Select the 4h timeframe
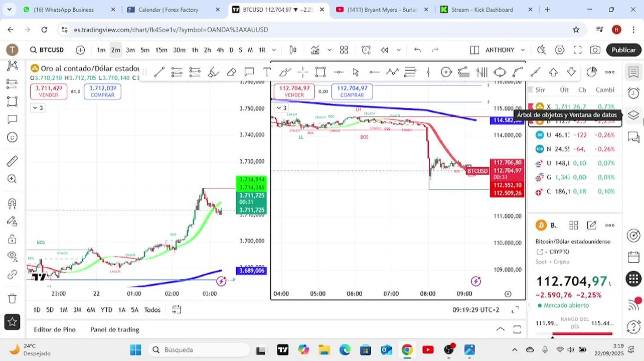Viewport: 644px width, 361px height. [x=220, y=50]
